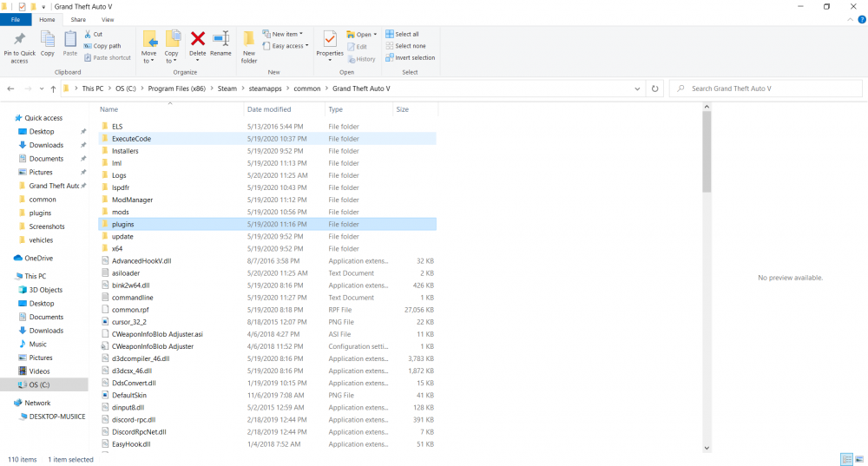868x466 pixels.
Task: Open the File menu tab
Action: 16,19
